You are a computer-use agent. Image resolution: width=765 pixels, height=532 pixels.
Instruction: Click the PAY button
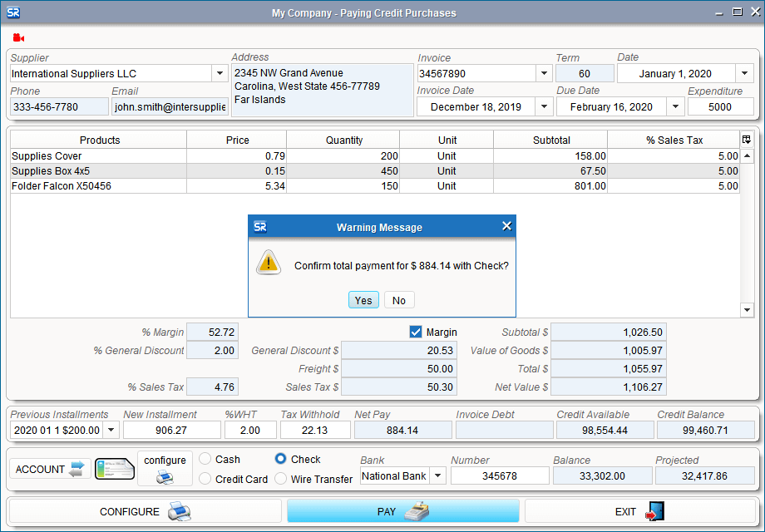[x=403, y=511]
